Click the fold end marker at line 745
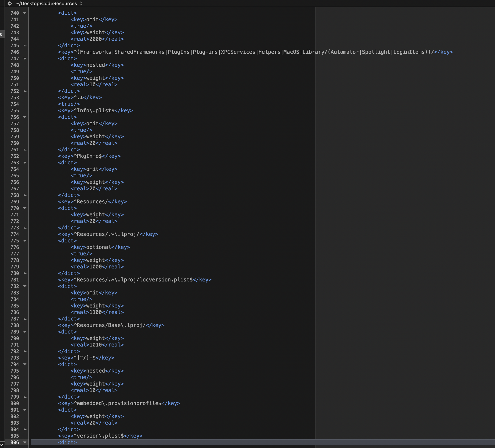Screen dimensions: 495x448 (x=25, y=46)
